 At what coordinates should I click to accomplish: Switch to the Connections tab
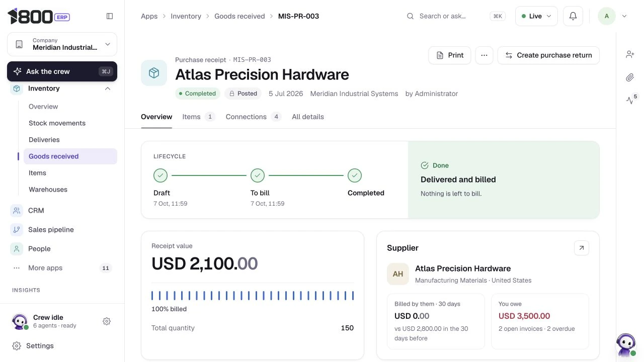253,117
